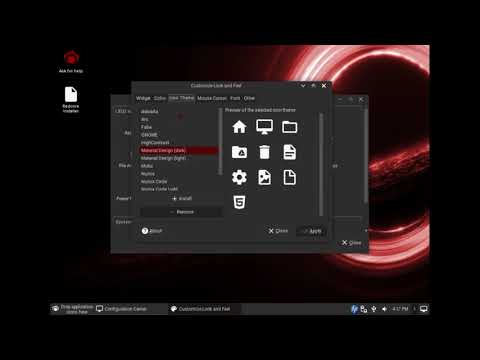480x360 pixels.
Task: Select the desktop monitor preview icon
Action: 264,127
